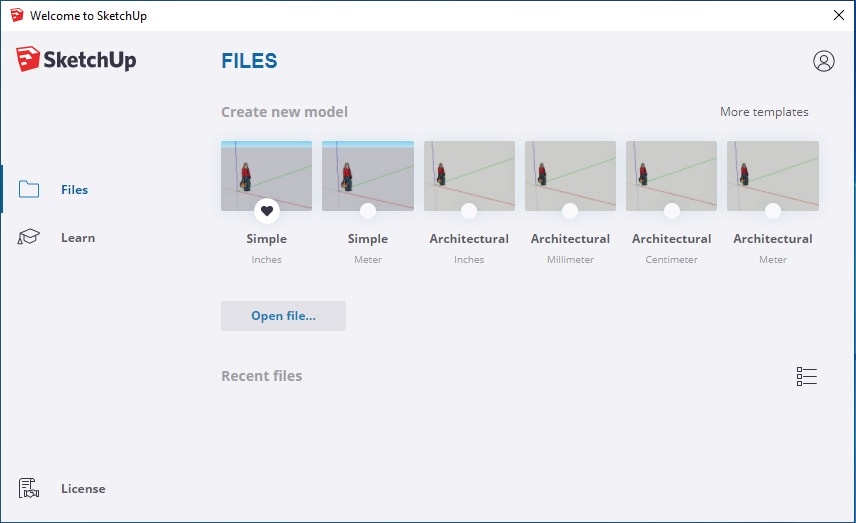
Task: Go to the License section
Action: [x=83, y=489]
